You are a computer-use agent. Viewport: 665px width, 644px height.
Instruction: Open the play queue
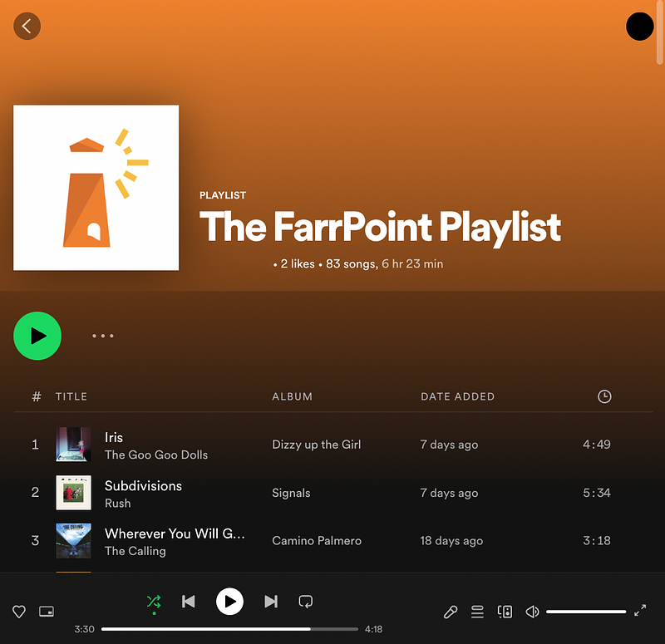point(477,612)
